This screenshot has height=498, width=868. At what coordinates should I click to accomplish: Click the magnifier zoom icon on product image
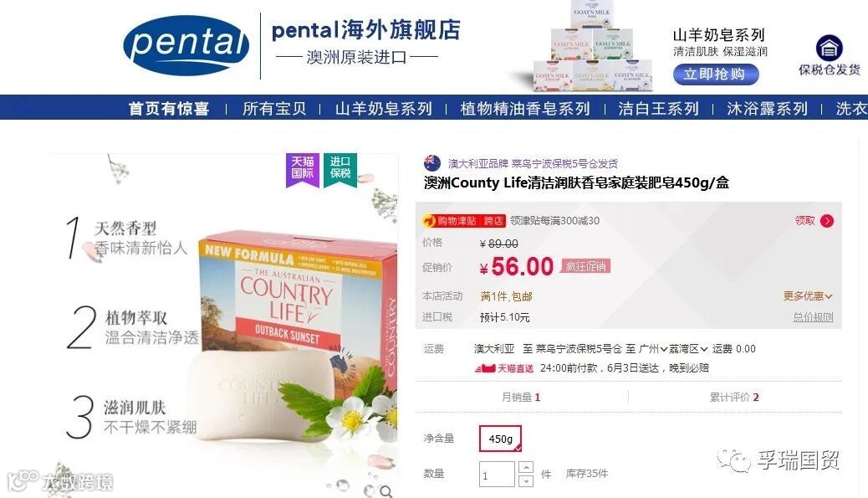click(x=386, y=490)
